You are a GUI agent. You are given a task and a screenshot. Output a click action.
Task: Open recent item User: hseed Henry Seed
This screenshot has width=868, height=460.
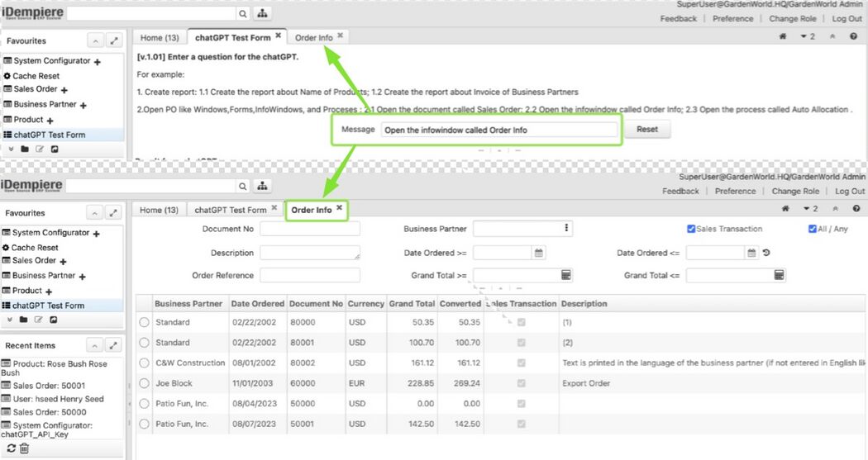click(52, 399)
